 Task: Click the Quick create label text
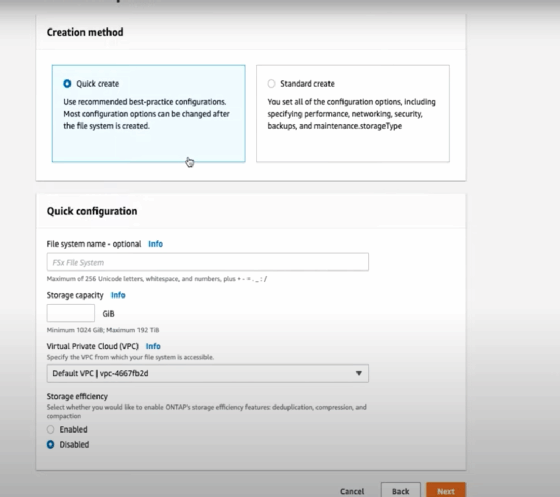point(98,84)
